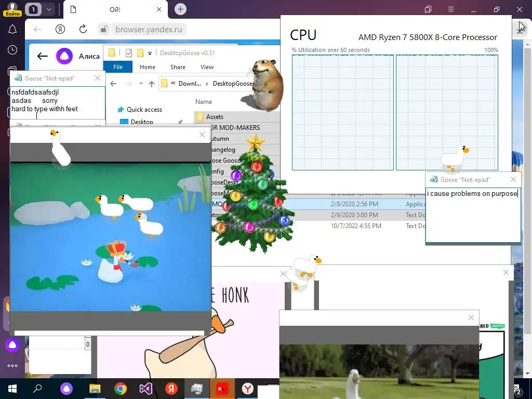Click the Yandex home 'Я' icon
Viewport: 532px width, 399px height.
[x=60, y=29]
